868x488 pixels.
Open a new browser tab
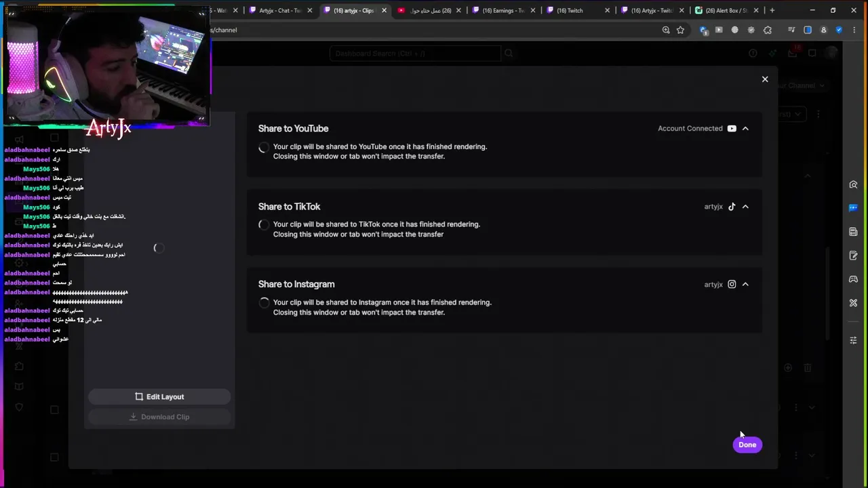(x=772, y=10)
